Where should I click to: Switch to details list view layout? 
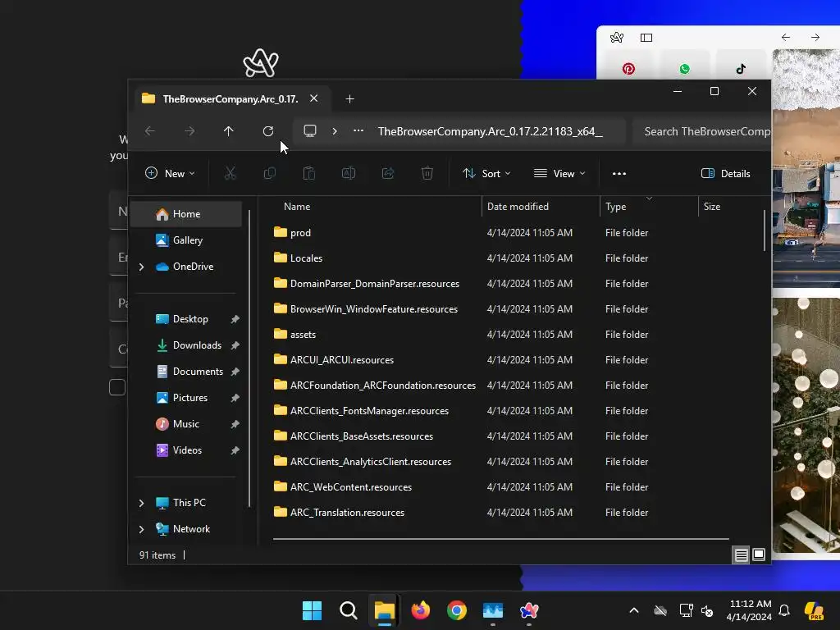(741, 555)
